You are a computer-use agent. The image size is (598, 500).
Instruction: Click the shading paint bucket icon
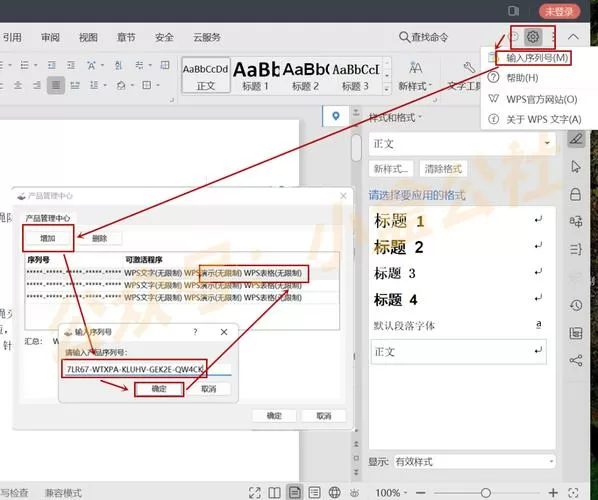click(x=121, y=85)
